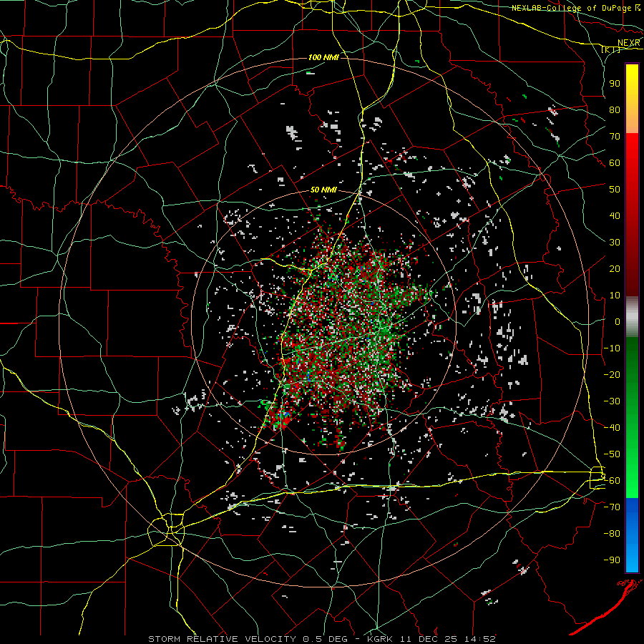Click the 50 label on velocity scale
644x644 pixels.
point(615,190)
